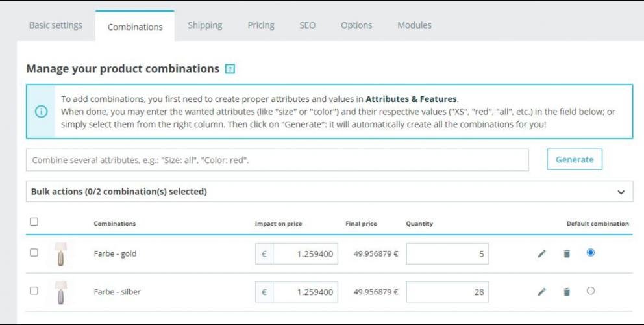The image size is (644, 325).
Task: Open the Basic settings tab
Action: [56, 25]
